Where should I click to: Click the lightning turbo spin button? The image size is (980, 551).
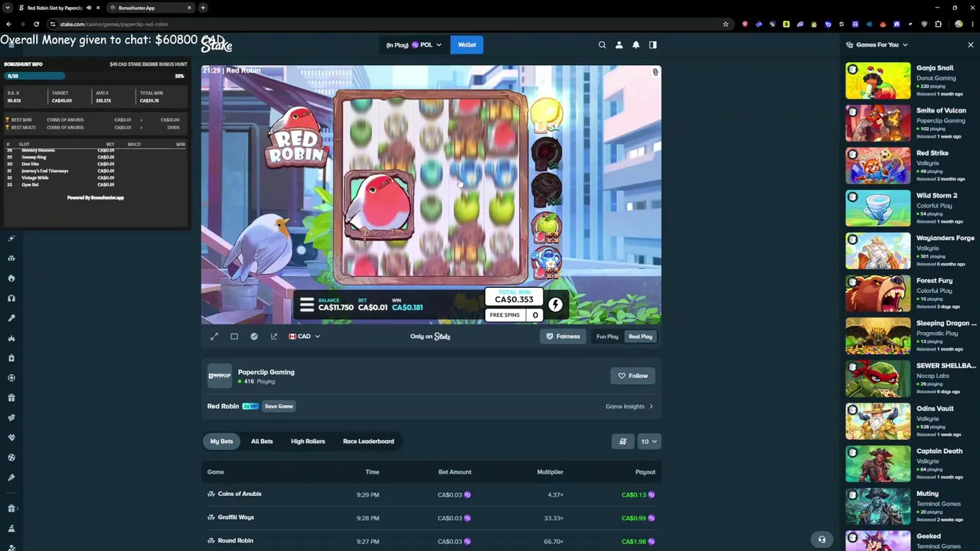coord(555,305)
